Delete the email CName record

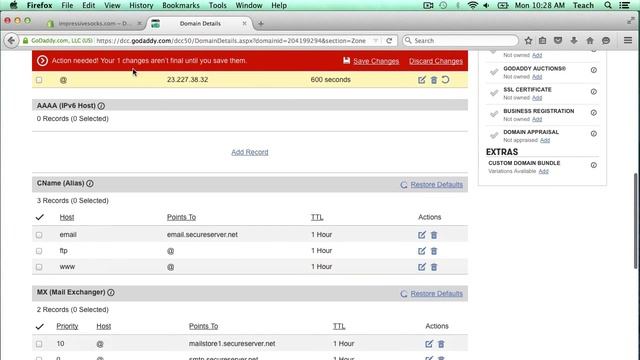click(434, 235)
